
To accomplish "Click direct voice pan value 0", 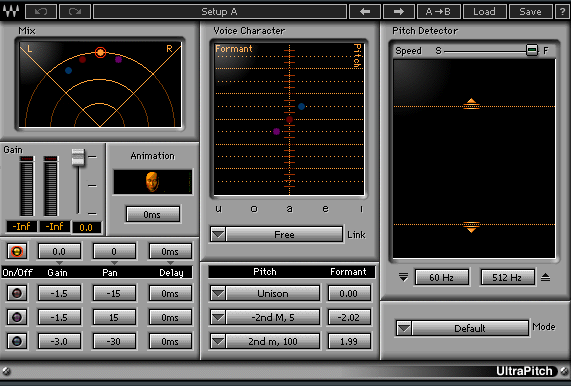I will (114, 251).
